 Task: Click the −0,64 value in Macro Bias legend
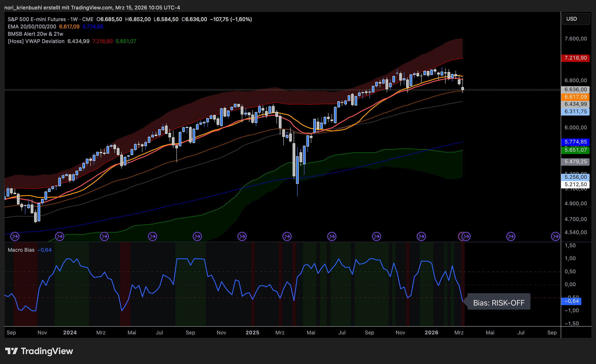tap(45, 250)
